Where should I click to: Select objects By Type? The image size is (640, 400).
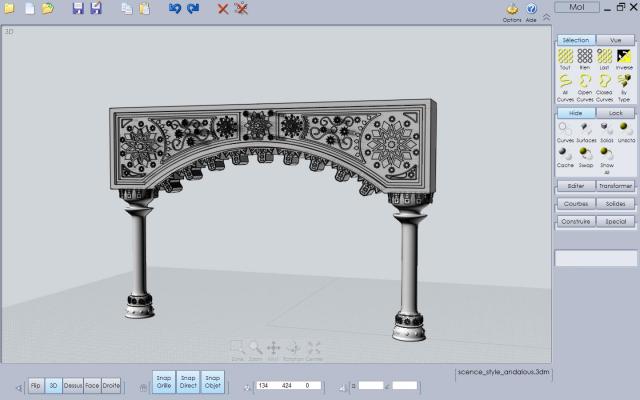(624, 88)
